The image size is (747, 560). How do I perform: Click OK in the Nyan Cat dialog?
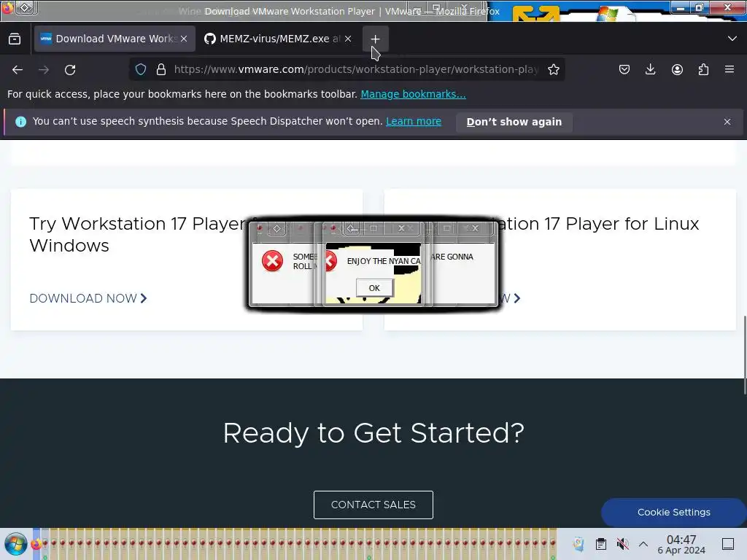(x=374, y=288)
